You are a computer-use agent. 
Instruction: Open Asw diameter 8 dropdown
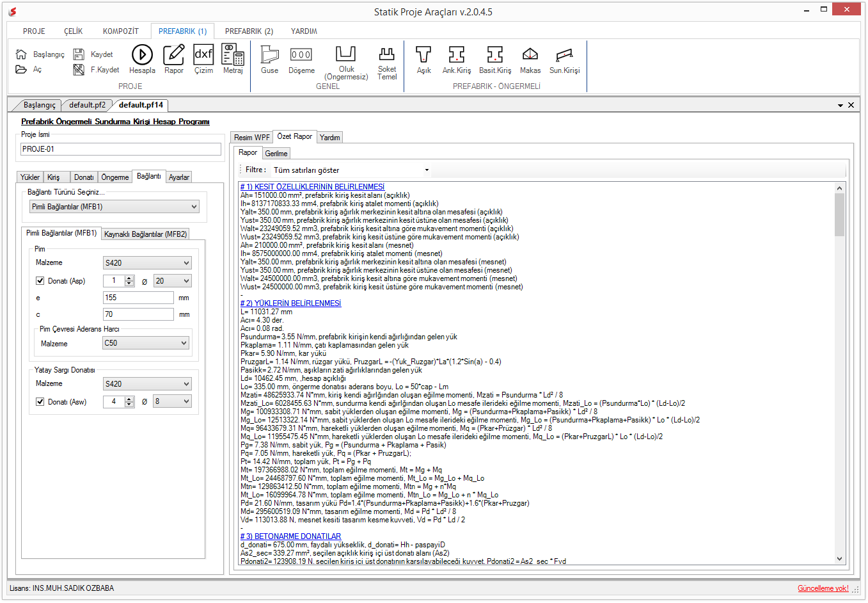[x=173, y=401]
